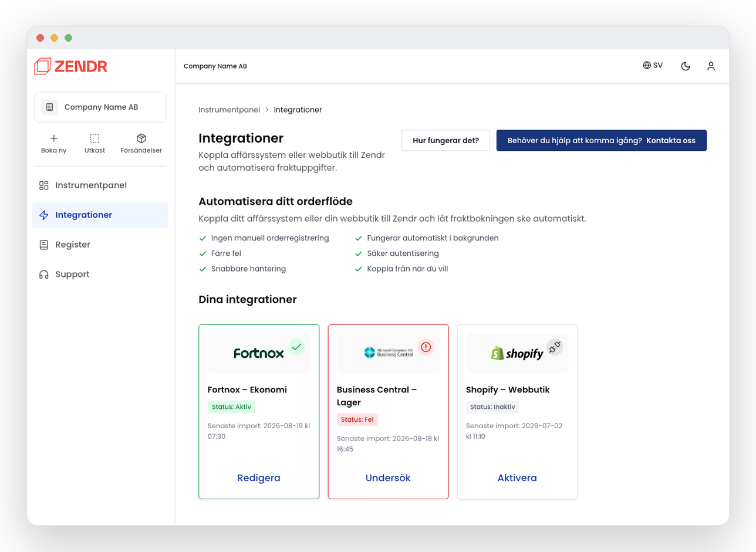Click the Business Central logo
The image size is (756, 552).
[x=389, y=353]
